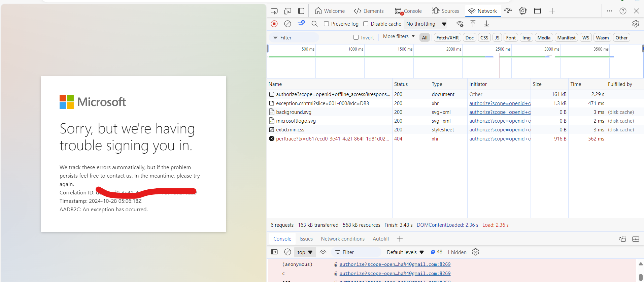Filter requests by Font type
This screenshot has height=282, width=644.
(511, 38)
